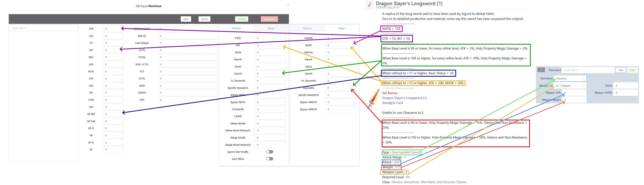Click the 'Enable to use Clearance Lv.5.' text
Viewport: 644px width, 185px height.
[403, 113]
